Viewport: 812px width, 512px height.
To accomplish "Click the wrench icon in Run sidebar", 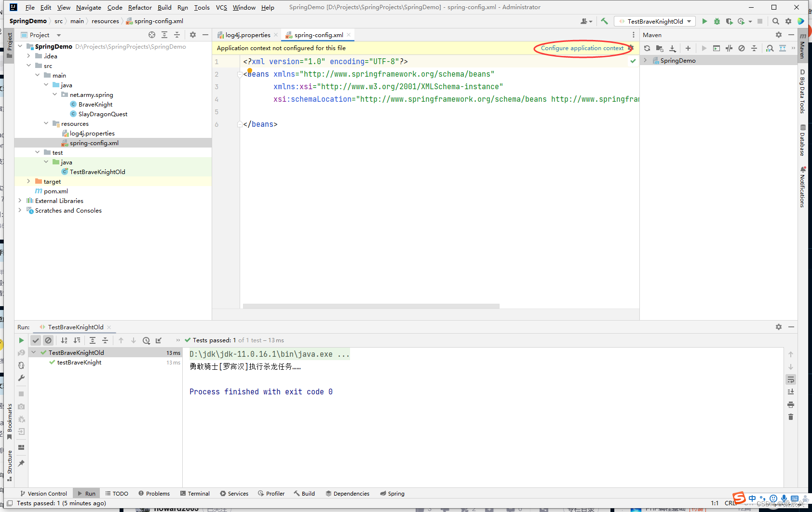I will [x=21, y=378].
